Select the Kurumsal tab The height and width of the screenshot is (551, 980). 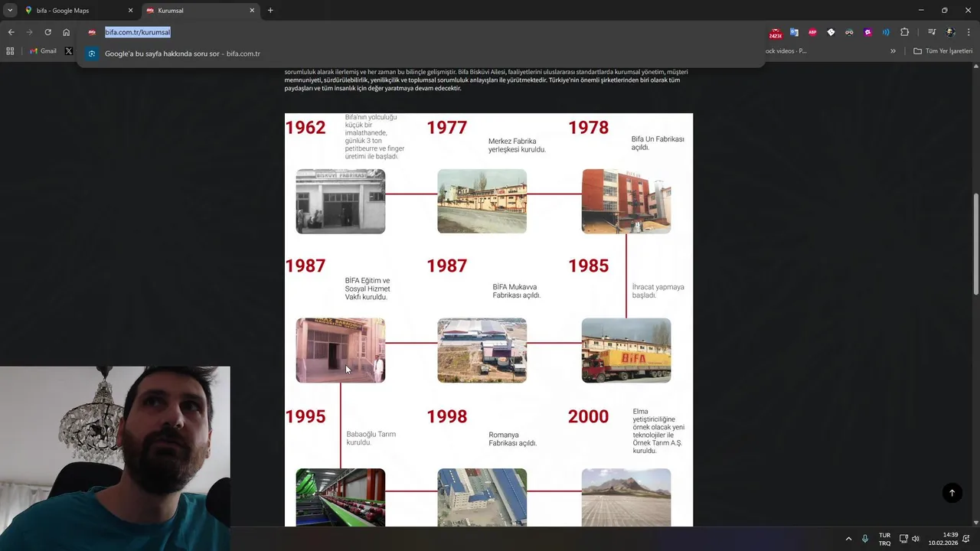[x=201, y=11]
